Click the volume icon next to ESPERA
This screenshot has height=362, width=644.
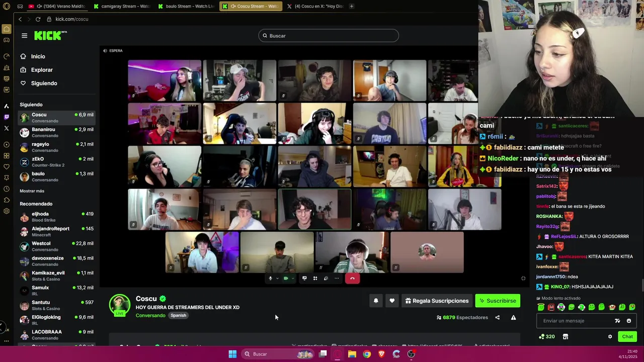(x=105, y=51)
